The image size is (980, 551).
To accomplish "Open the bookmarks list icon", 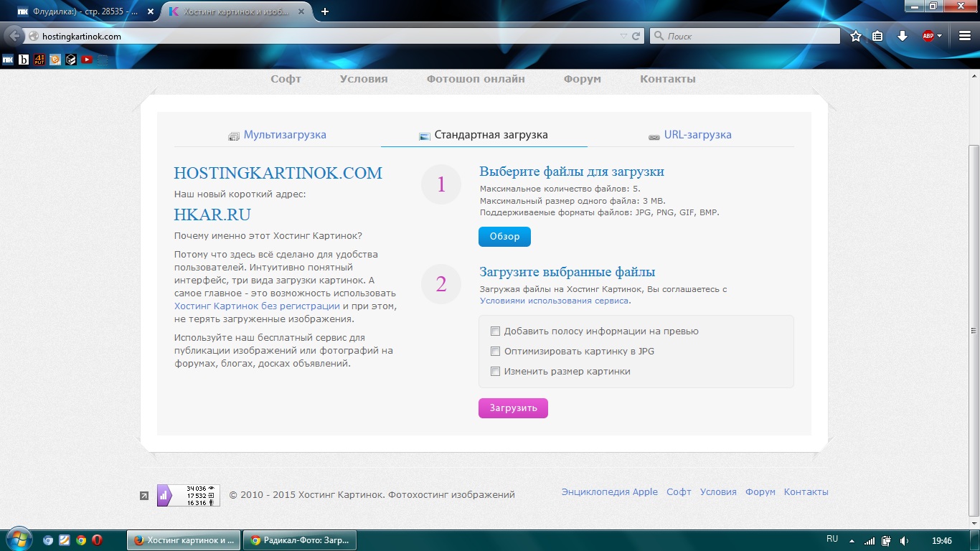I will (x=877, y=36).
